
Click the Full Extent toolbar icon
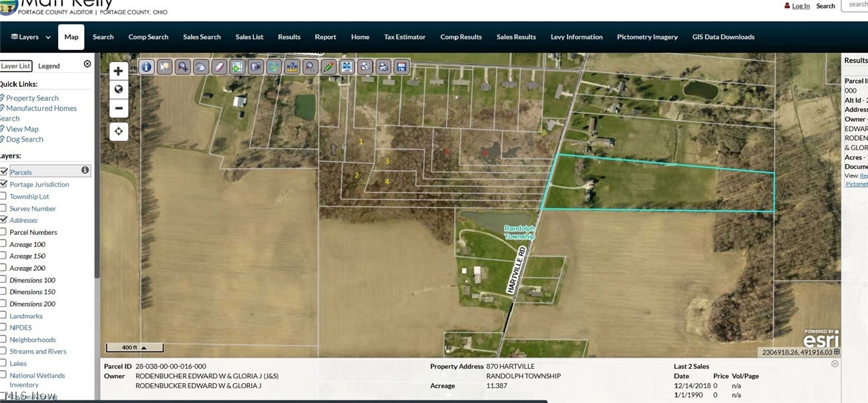click(x=346, y=67)
